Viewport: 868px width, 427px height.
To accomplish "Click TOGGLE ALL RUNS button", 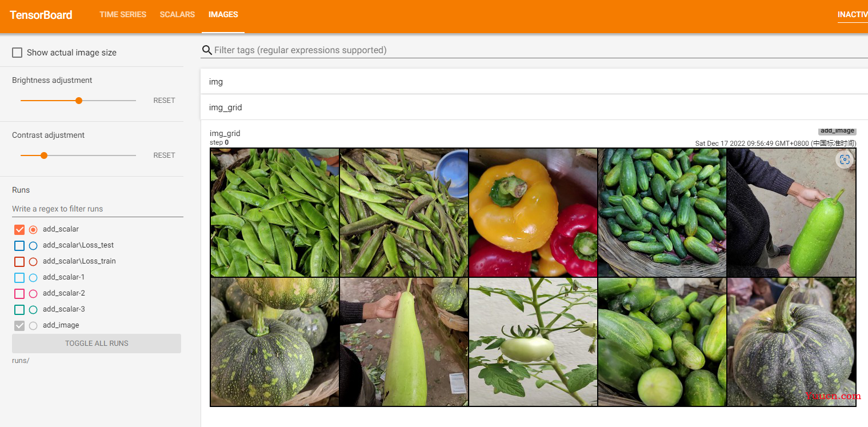I will tap(97, 344).
